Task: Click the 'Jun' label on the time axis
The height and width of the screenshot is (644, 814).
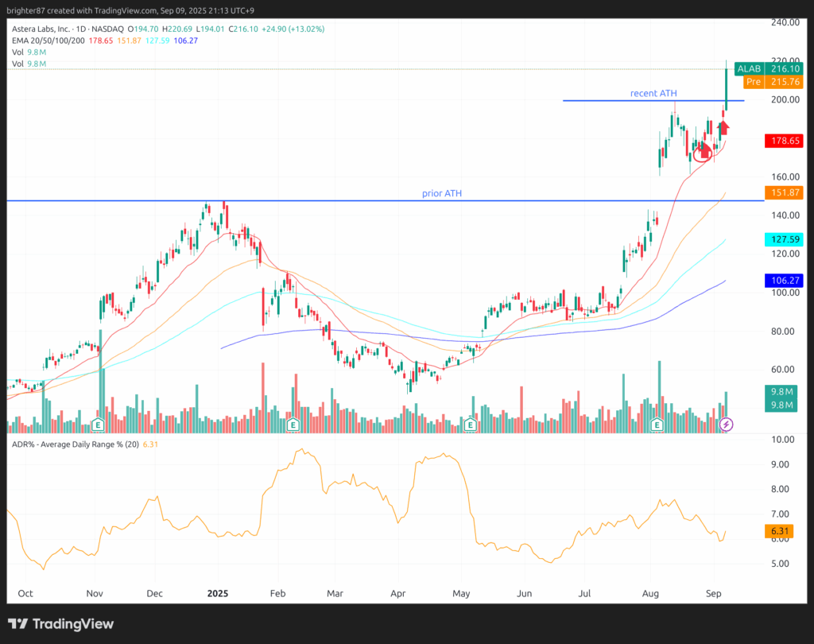Action: click(525, 594)
